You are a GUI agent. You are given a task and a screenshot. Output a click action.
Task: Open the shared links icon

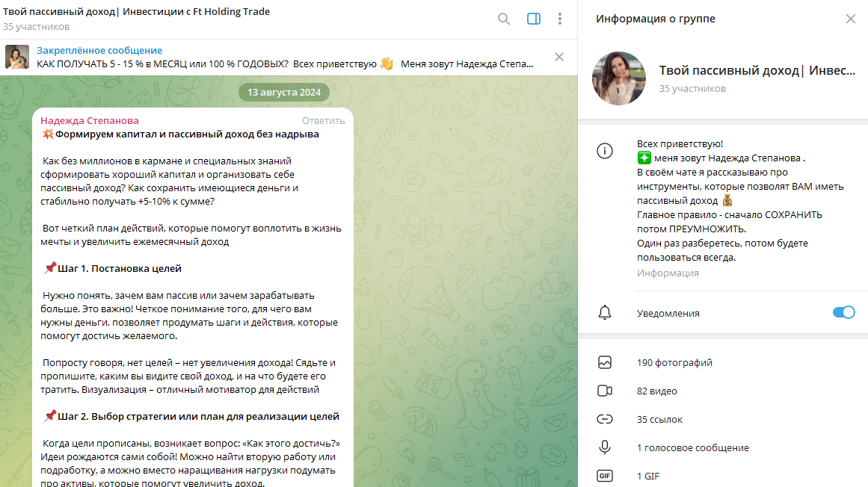pyautogui.click(x=605, y=420)
